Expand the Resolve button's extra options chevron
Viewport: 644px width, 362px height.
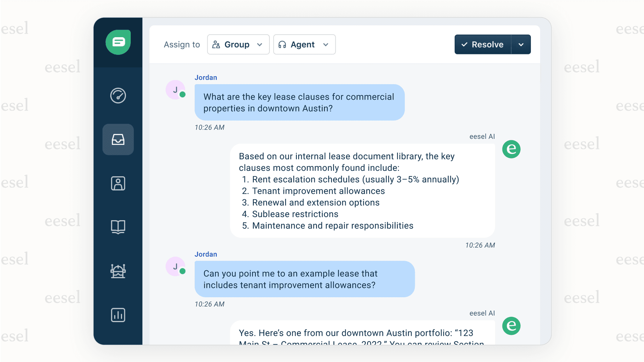[521, 44]
